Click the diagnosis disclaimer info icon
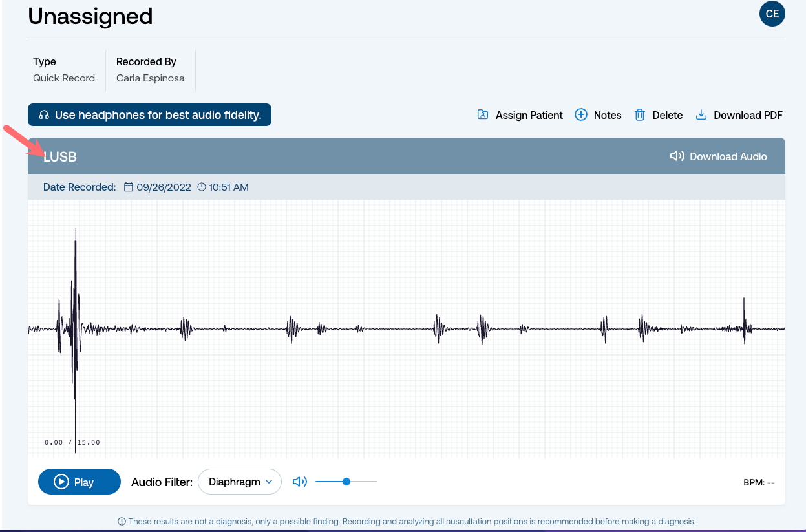806x532 pixels. pyautogui.click(x=122, y=521)
